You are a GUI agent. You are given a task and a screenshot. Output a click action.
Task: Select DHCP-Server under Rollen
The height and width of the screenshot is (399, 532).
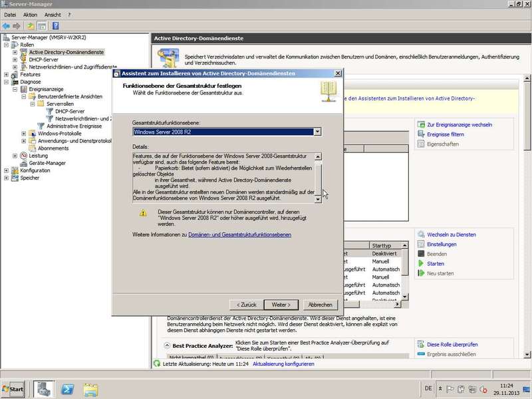click(x=43, y=59)
